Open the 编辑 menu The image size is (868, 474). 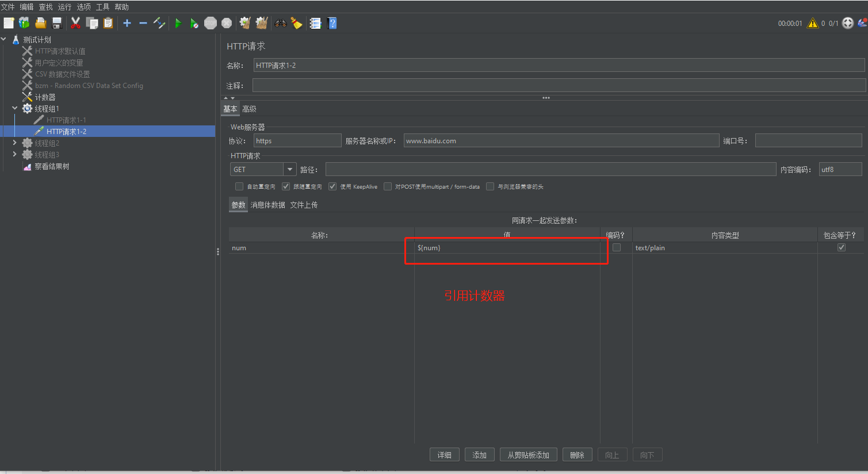click(x=27, y=7)
